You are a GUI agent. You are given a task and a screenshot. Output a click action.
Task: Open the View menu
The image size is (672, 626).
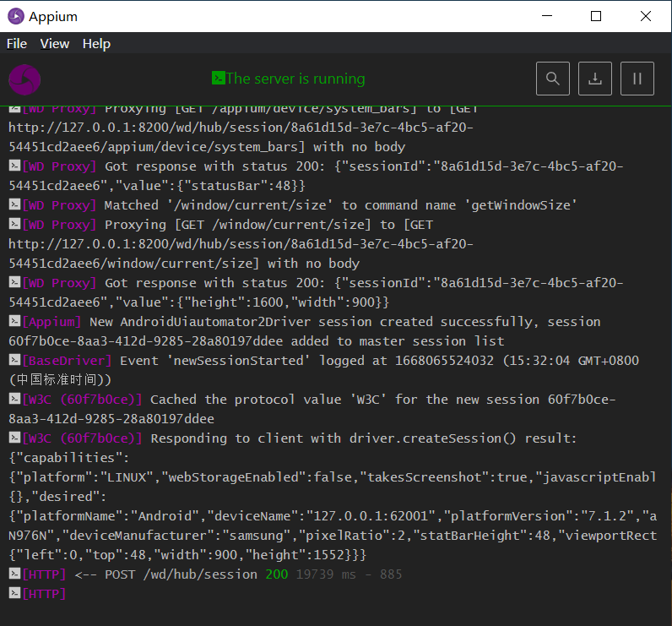click(54, 44)
